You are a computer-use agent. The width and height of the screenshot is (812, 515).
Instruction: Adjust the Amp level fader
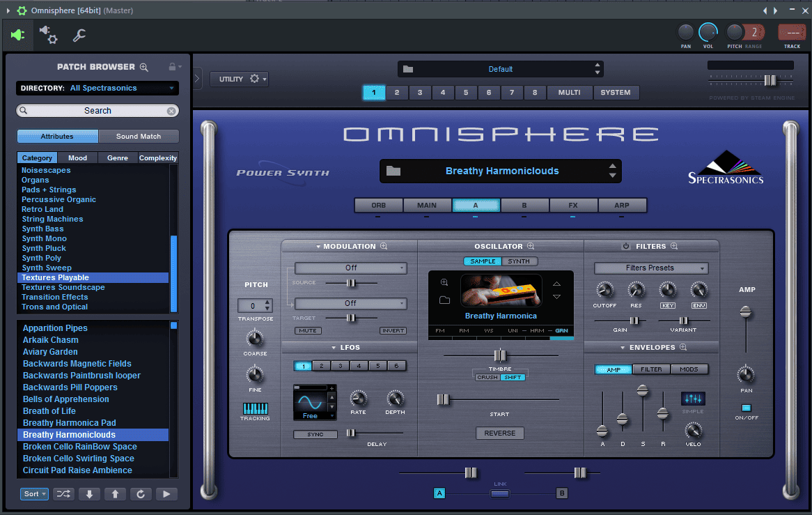coord(745,312)
